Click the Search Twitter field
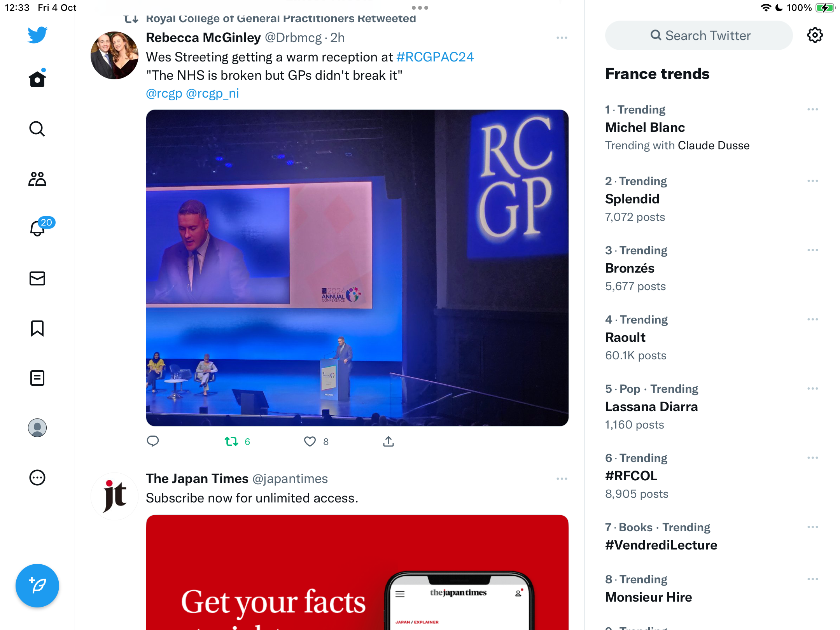This screenshot has height=630, width=840. tap(699, 35)
